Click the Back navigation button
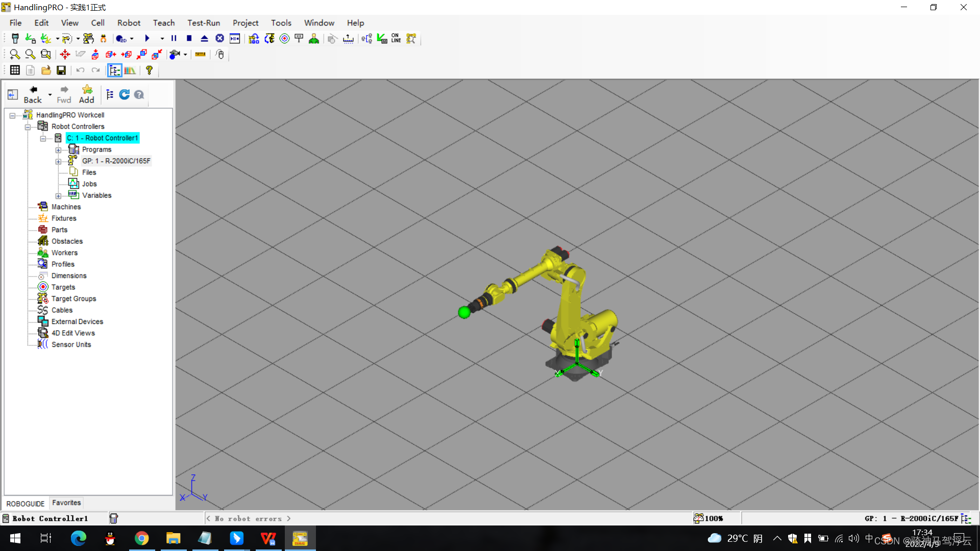Screen dimensions: 980x551 point(33,95)
